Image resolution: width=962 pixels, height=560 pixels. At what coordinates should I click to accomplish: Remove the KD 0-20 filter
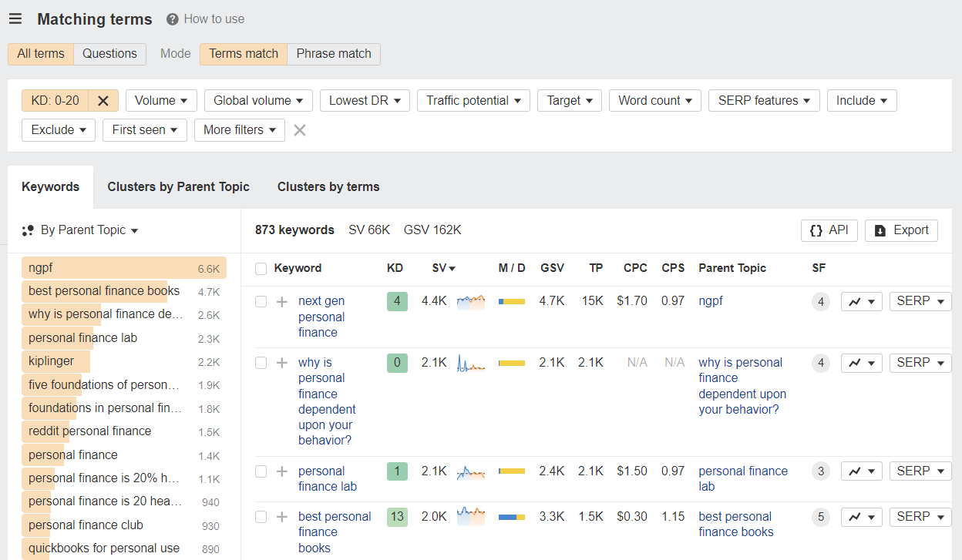click(x=103, y=100)
